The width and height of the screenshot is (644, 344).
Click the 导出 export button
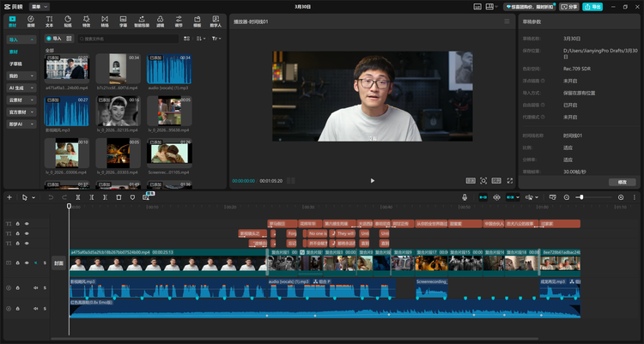coord(592,7)
